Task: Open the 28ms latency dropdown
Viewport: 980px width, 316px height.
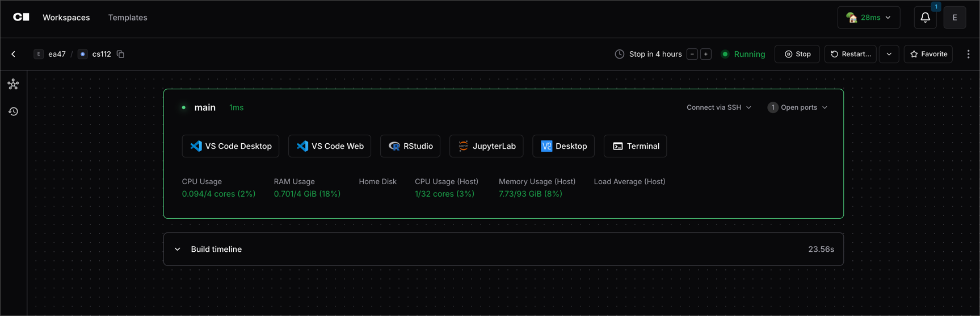Action: point(868,18)
